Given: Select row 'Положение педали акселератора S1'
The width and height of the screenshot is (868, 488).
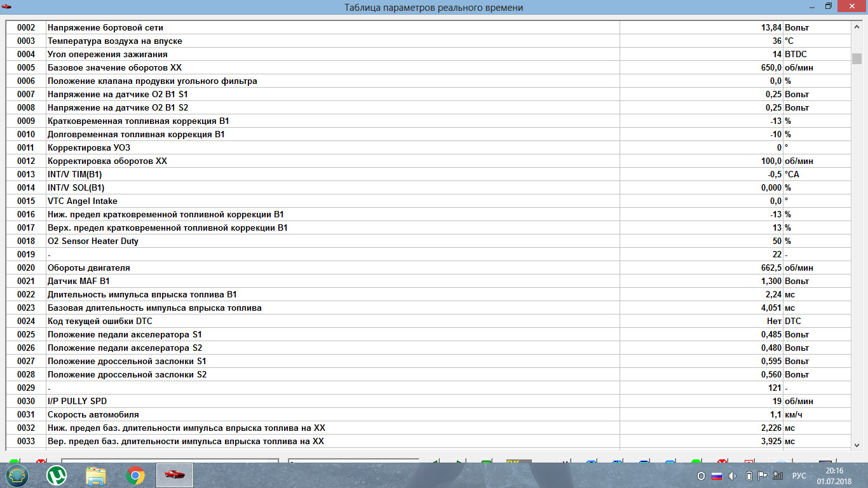Looking at the screenshot, I should 428,335.
